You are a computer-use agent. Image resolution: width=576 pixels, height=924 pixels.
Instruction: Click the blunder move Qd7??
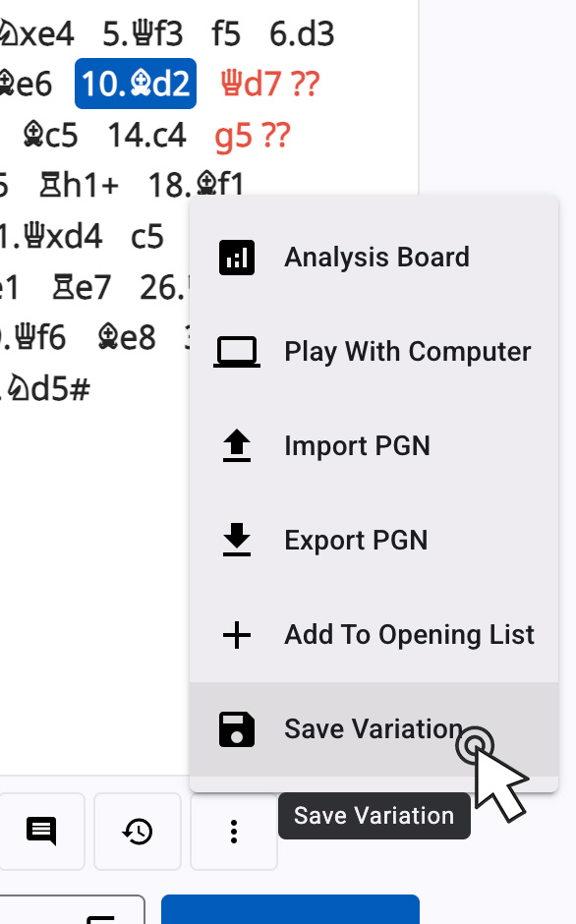click(268, 85)
